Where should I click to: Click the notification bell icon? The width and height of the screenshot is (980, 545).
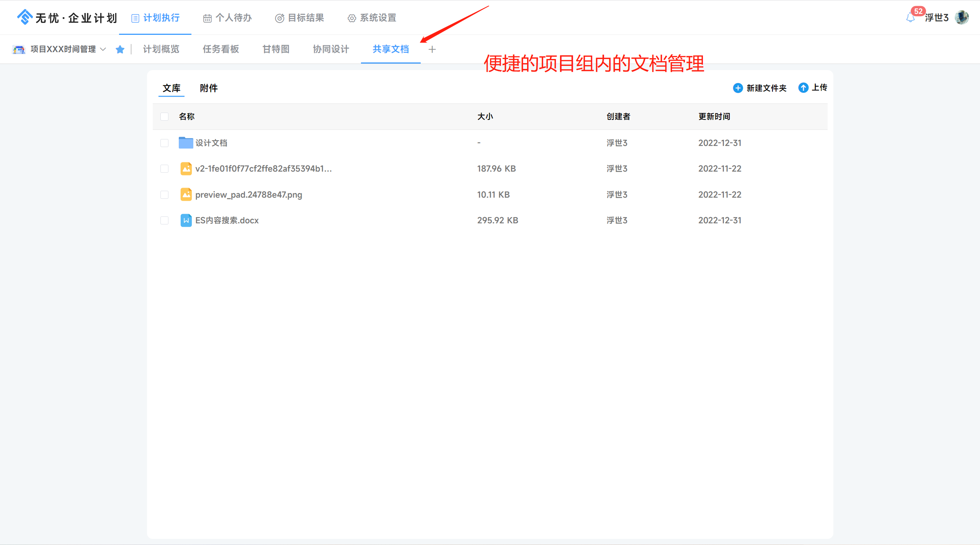coord(910,18)
